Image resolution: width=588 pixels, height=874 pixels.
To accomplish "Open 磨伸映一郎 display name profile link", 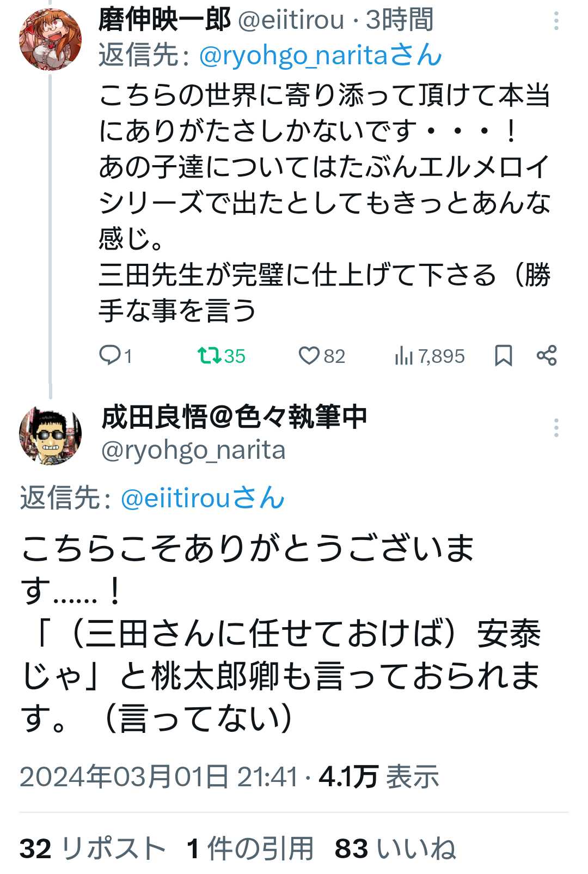I will click(x=164, y=20).
